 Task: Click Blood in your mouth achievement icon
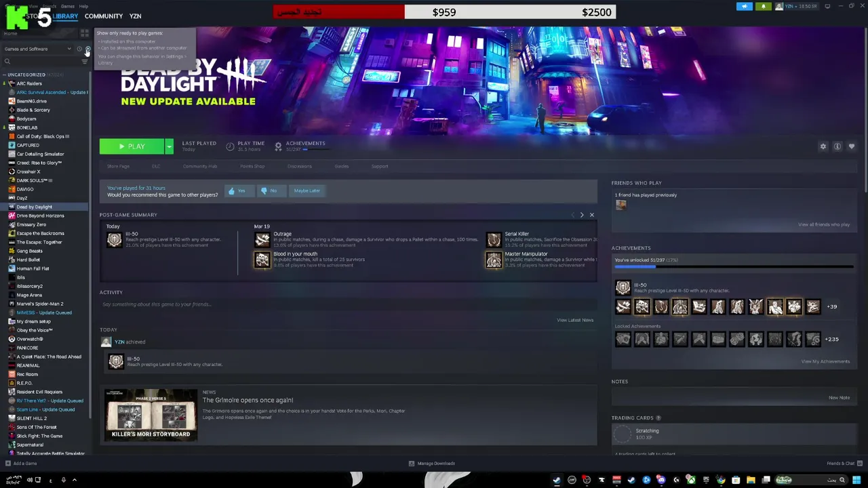pyautogui.click(x=262, y=260)
